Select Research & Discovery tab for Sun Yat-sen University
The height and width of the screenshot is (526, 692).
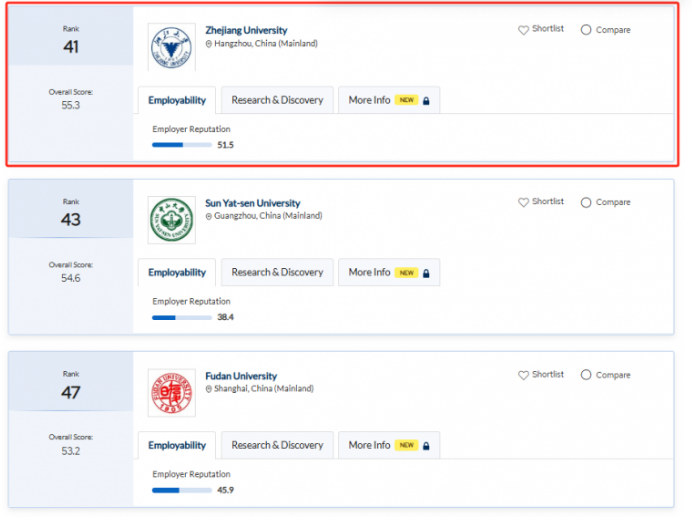click(x=277, y=272)
